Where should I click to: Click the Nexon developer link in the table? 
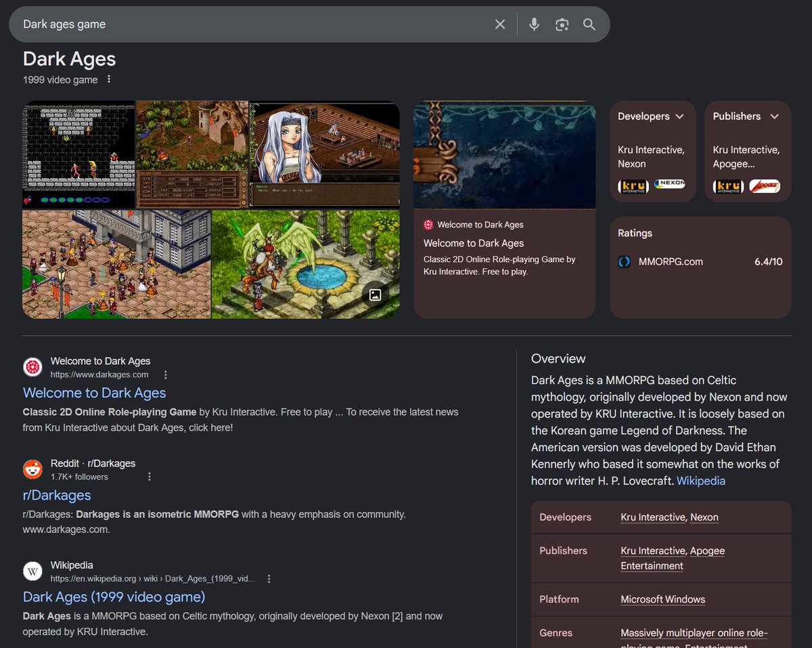[x=704, y=517]
